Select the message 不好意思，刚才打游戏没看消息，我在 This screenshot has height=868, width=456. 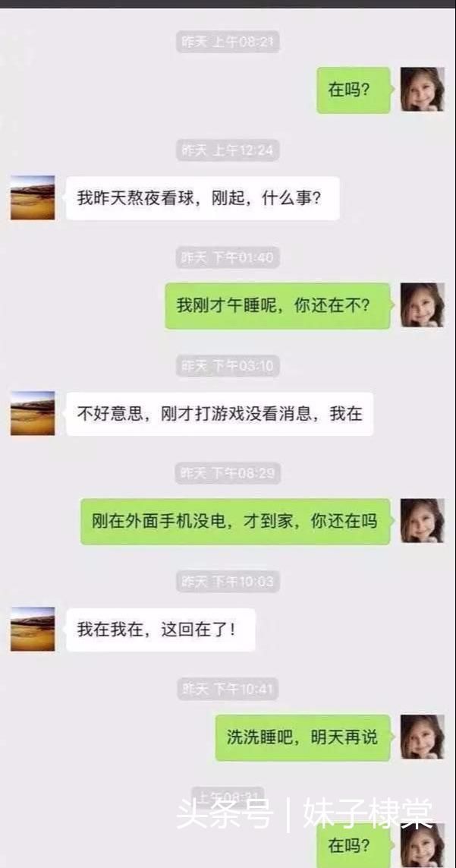218,414
